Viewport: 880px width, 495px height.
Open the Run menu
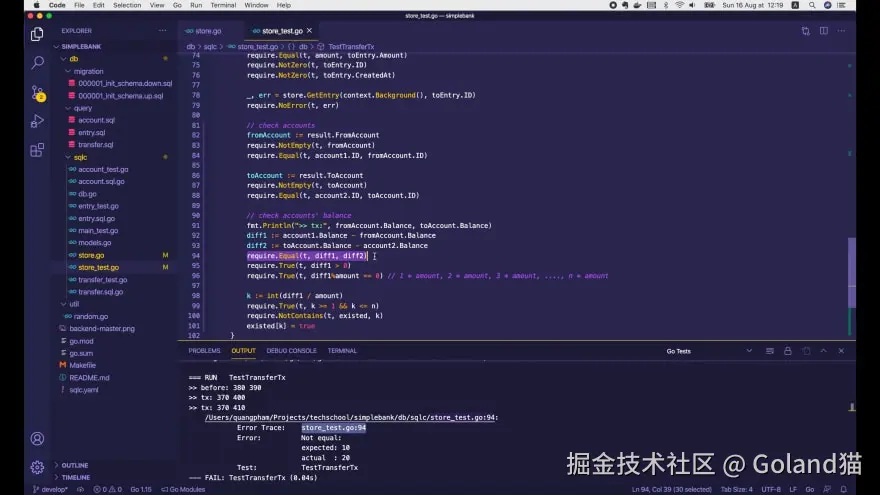[196, 5]
